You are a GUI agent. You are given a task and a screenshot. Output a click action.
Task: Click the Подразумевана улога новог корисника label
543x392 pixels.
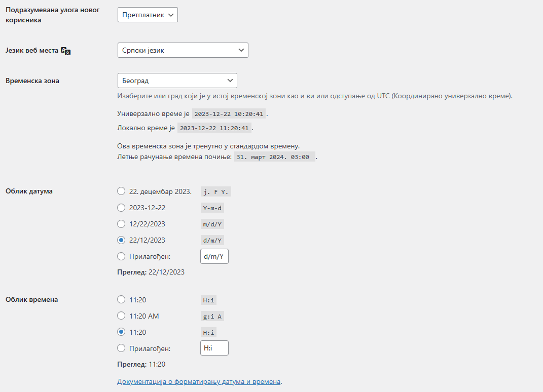pos(53,15)
